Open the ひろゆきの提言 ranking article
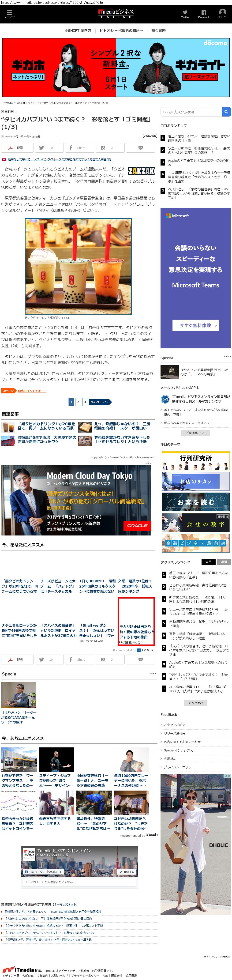Viewport: 232px width, 980px height. coord(198,689)
